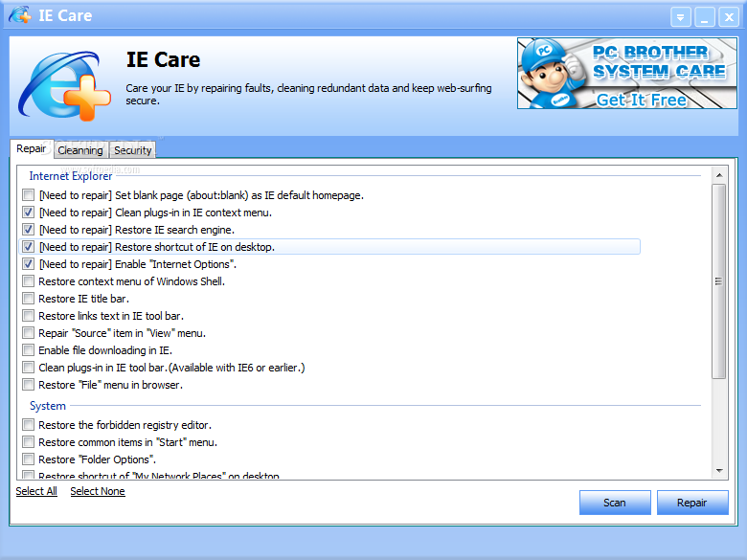Uncheck Restore shortcut of IE on desktop
The image size is (747, 560).
(28, 247)
